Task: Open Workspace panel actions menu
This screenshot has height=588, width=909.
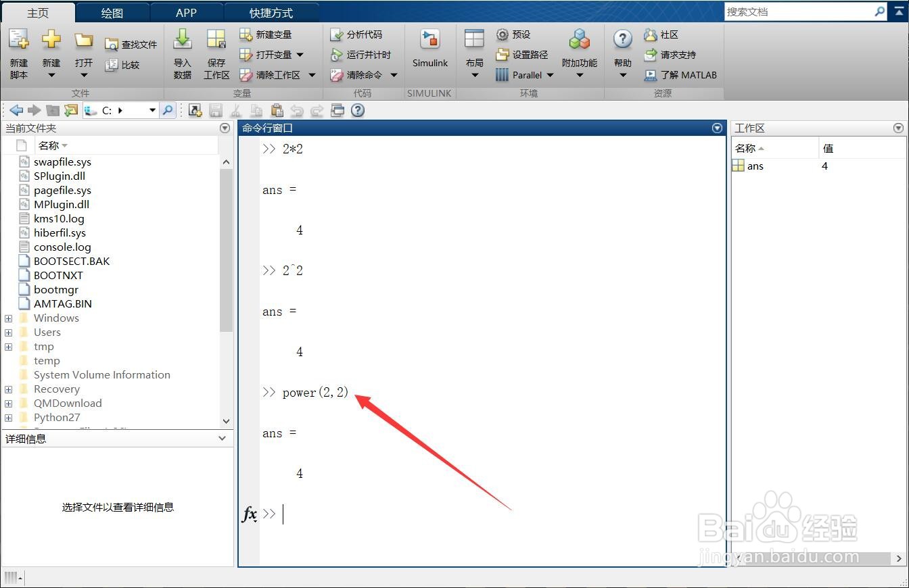Action: [x=898, y=128]
